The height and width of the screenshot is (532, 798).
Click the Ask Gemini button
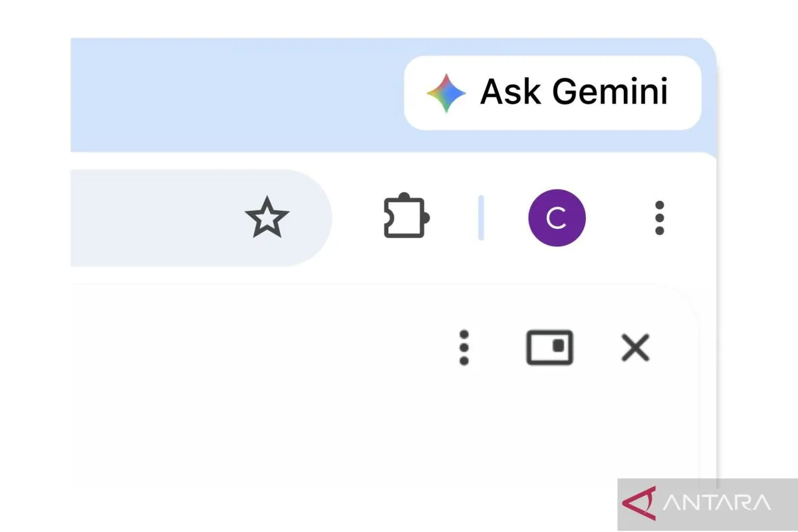(x=553, y=92)
